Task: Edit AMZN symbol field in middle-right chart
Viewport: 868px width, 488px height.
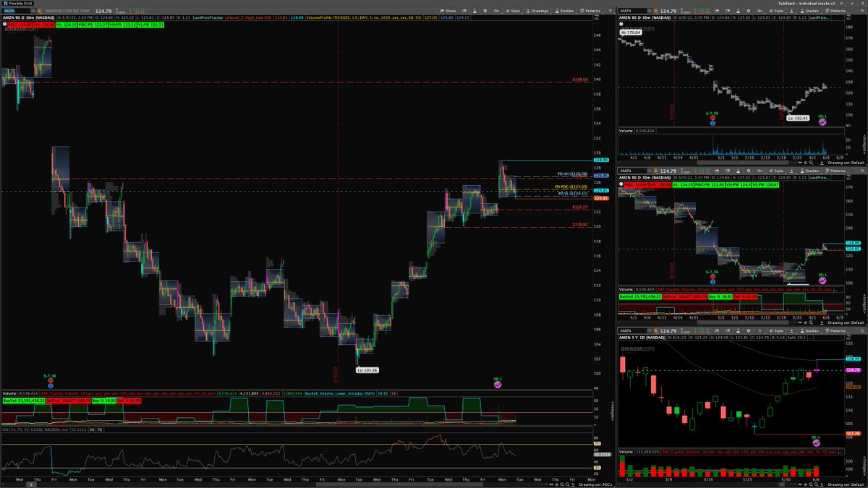Action: coord(631,171)
